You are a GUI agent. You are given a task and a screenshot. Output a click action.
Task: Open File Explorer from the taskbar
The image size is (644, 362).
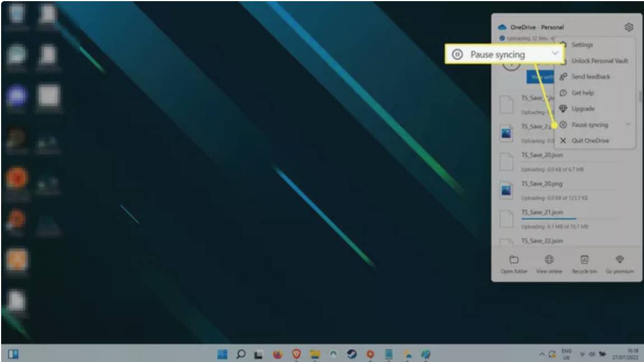314,354
